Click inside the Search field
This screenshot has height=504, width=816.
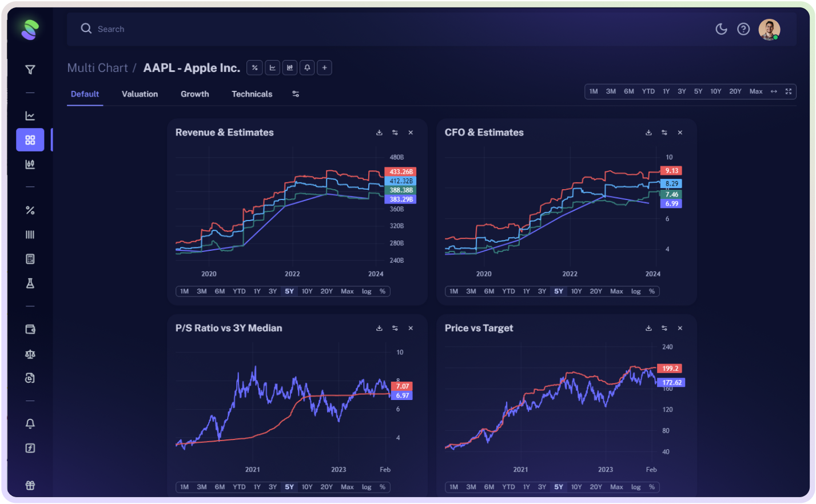[x=172, y=29]
